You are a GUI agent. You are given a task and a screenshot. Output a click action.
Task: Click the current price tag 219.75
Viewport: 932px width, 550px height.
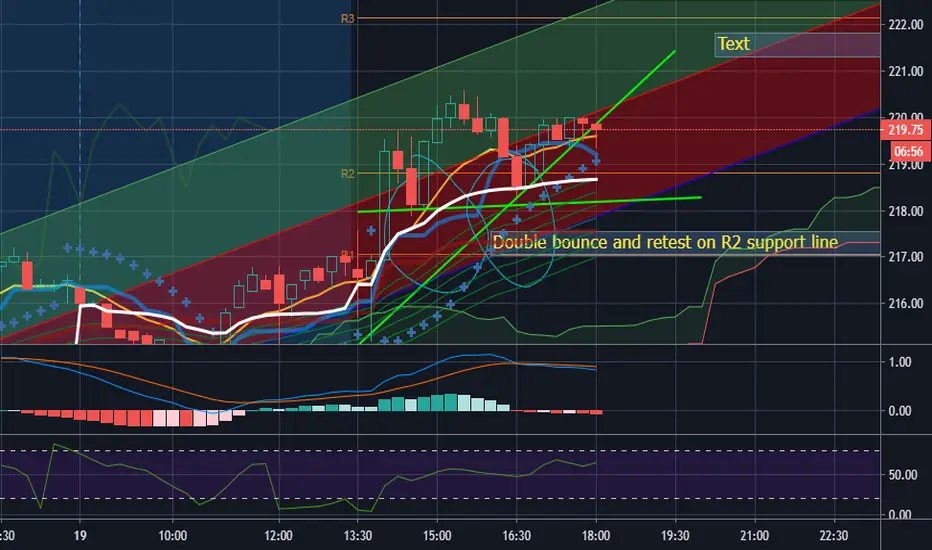coord(905,130)
